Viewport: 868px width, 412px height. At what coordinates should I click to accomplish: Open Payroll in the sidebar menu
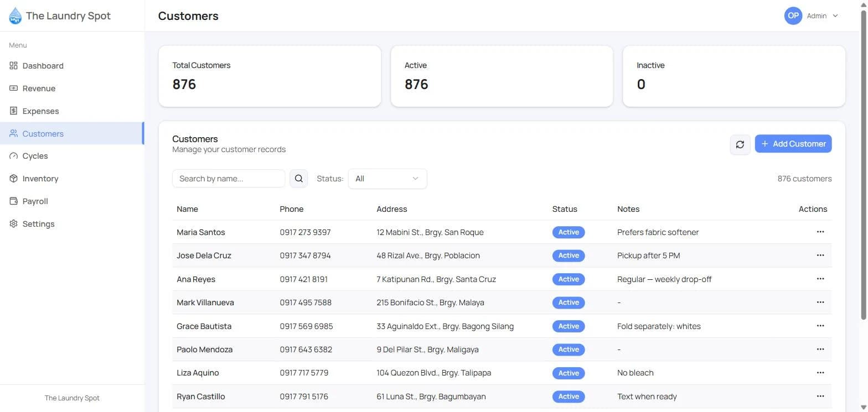point(72,201)
